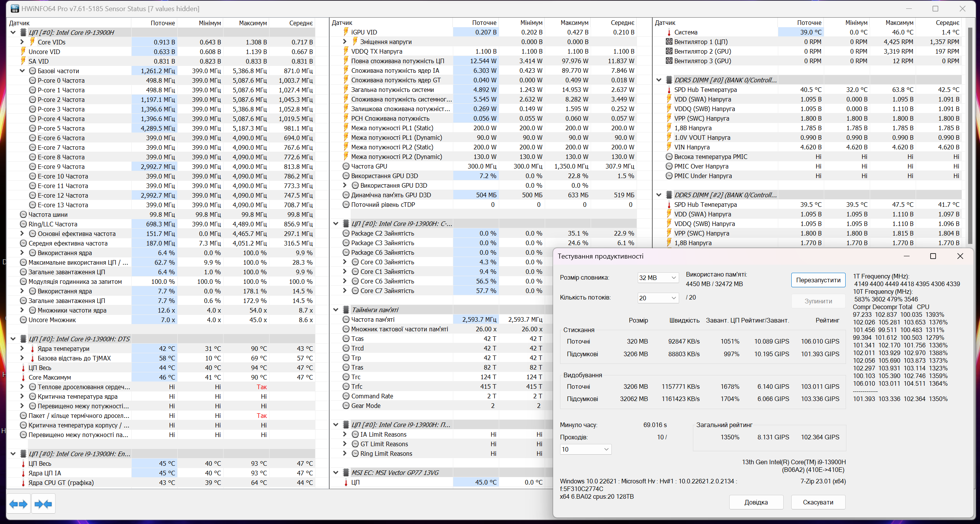Click the thermometer icon beside Core Максимум
The image size is (980, 524).
23,377
